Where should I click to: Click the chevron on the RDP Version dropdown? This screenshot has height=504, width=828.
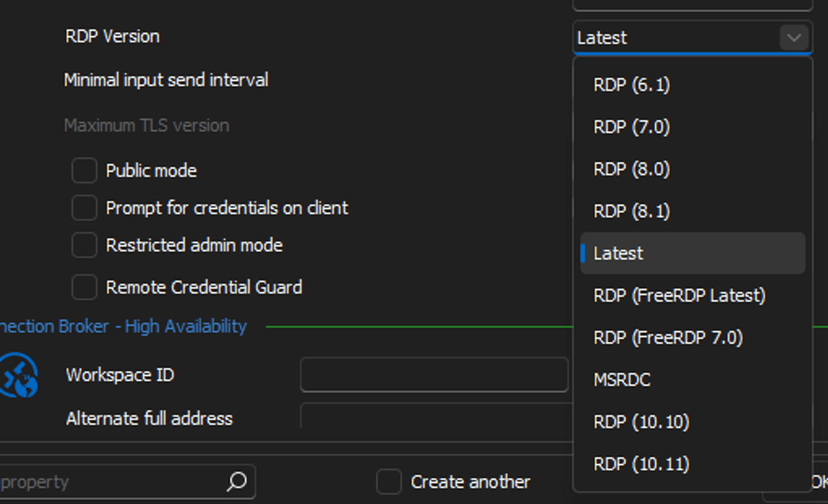pyautogui.click(x=794, y=38)
